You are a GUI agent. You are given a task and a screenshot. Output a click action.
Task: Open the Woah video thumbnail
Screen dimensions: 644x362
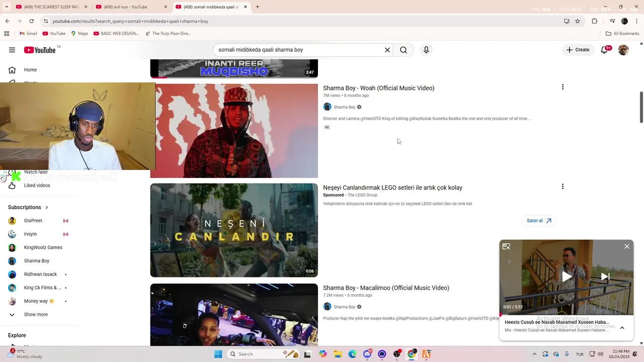[x=236, y=131]
